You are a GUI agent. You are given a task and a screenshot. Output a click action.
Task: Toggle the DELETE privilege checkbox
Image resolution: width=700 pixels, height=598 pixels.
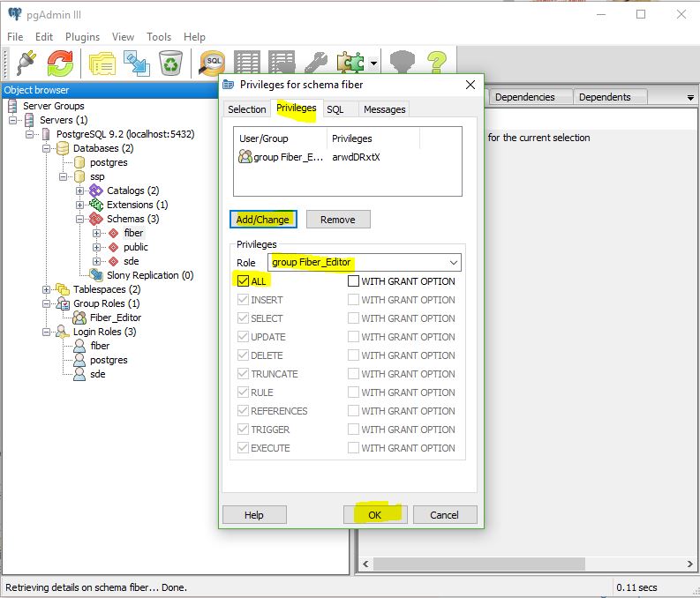243,355
